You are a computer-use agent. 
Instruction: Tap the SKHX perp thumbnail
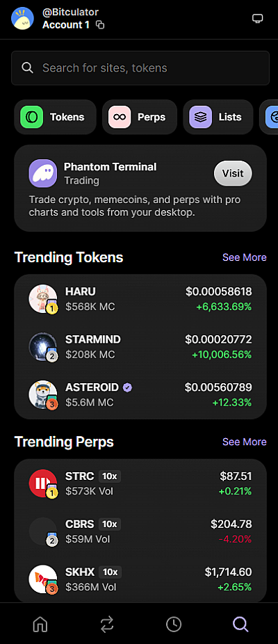pyautogui.click(x=42, y=579)
